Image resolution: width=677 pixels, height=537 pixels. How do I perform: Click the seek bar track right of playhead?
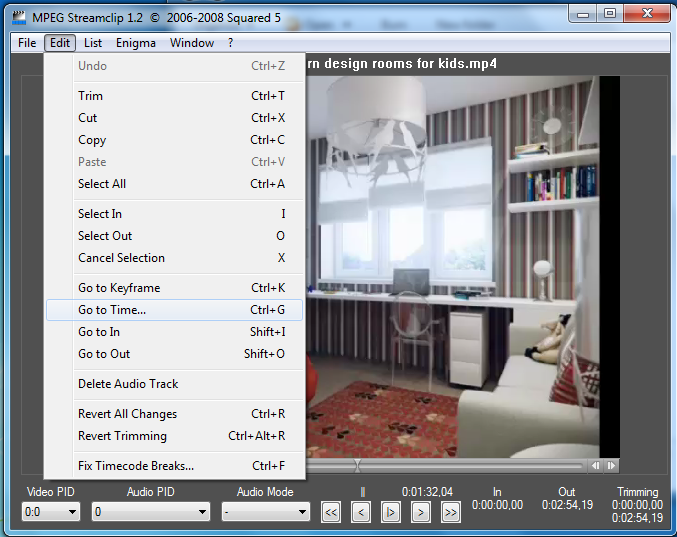(471, 466)
